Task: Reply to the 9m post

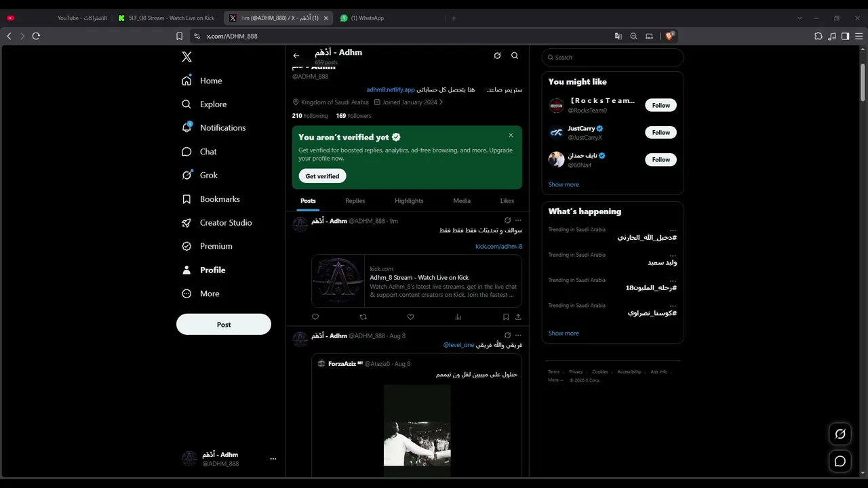Action: tap(315, 317)
